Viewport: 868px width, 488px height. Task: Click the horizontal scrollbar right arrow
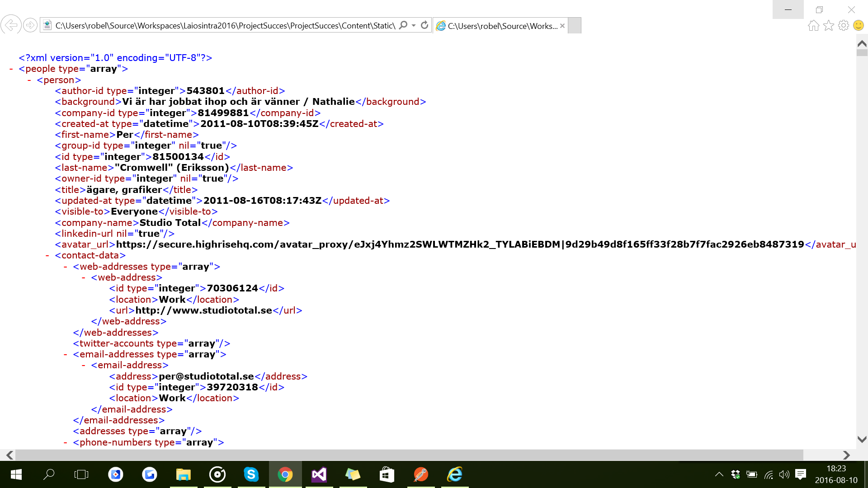tap(846, 455)
